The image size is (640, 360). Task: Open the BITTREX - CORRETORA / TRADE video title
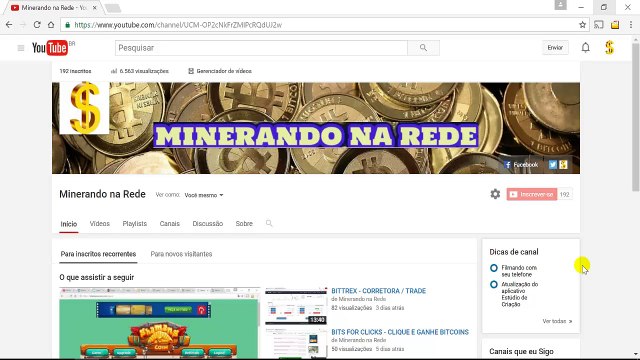378,291
